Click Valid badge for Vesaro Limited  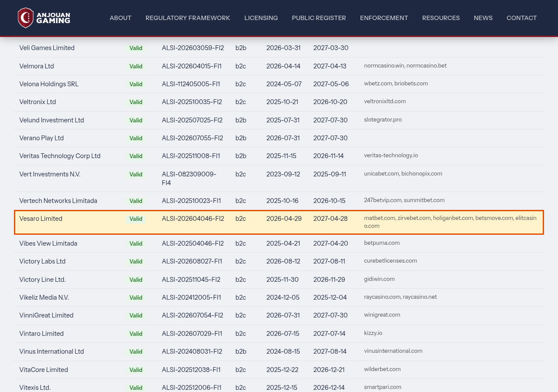tap(136, 219)
